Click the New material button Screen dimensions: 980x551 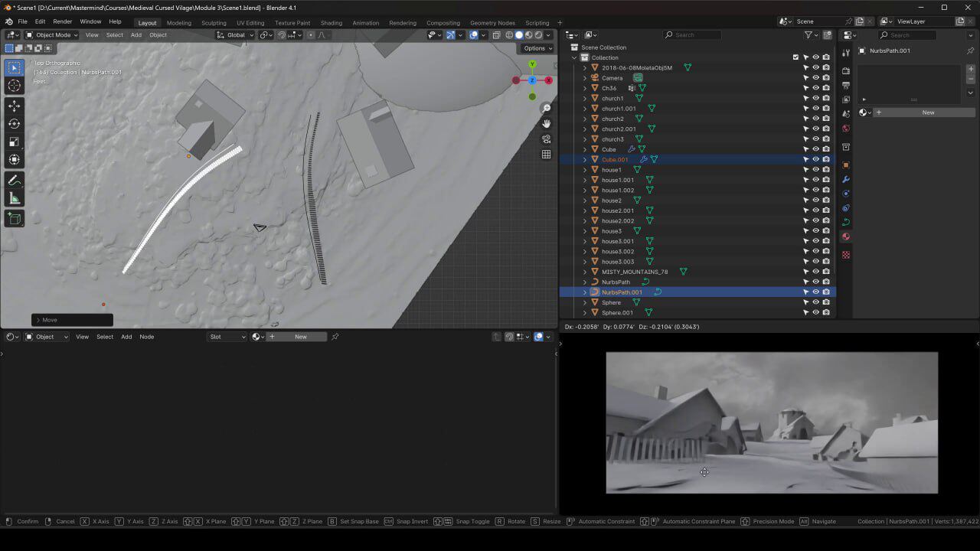pyautogui.click(x=927, y=112)
